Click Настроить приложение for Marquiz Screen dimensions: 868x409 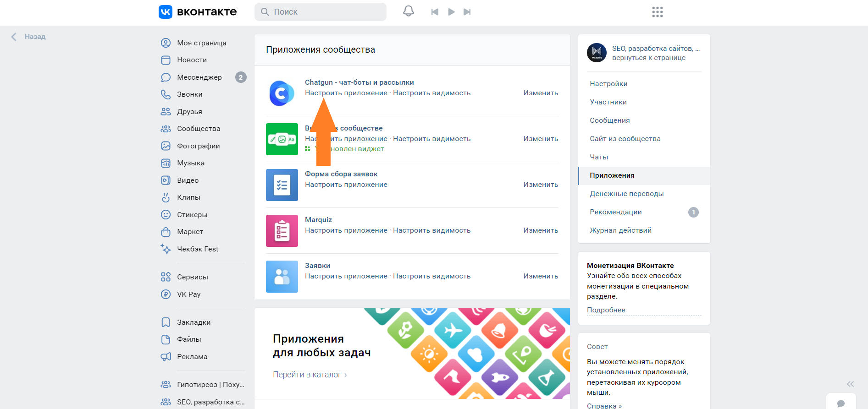tap(346, 230)
